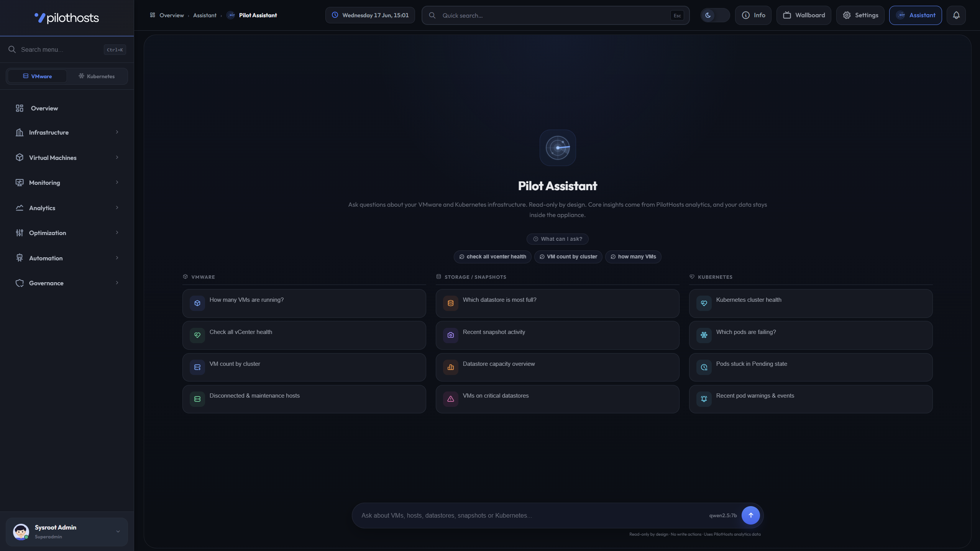Click the 'VM count by cluster' chip
The image size is (980, 551).
[x=568, y=257]
